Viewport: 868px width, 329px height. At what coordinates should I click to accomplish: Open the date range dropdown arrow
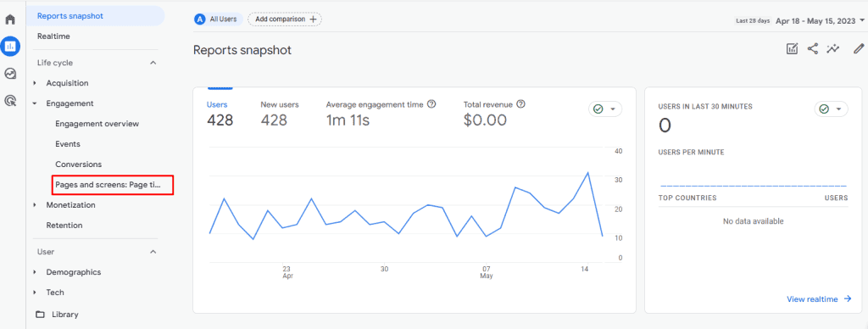point(862,20)
